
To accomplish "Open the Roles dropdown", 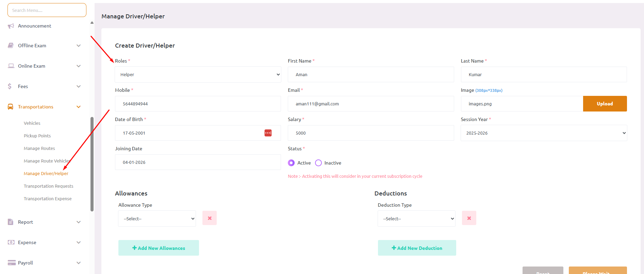I will pos(198,74).
